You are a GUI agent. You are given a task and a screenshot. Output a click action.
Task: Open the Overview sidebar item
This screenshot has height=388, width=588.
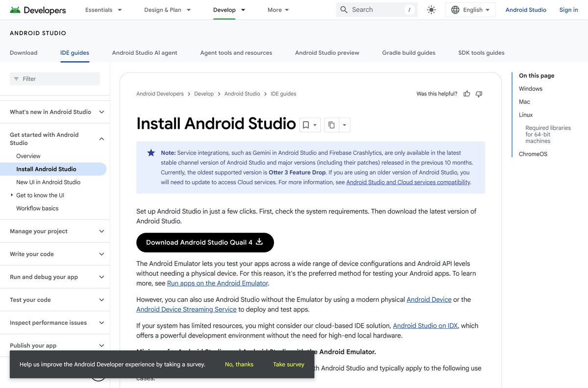point(28,156)
